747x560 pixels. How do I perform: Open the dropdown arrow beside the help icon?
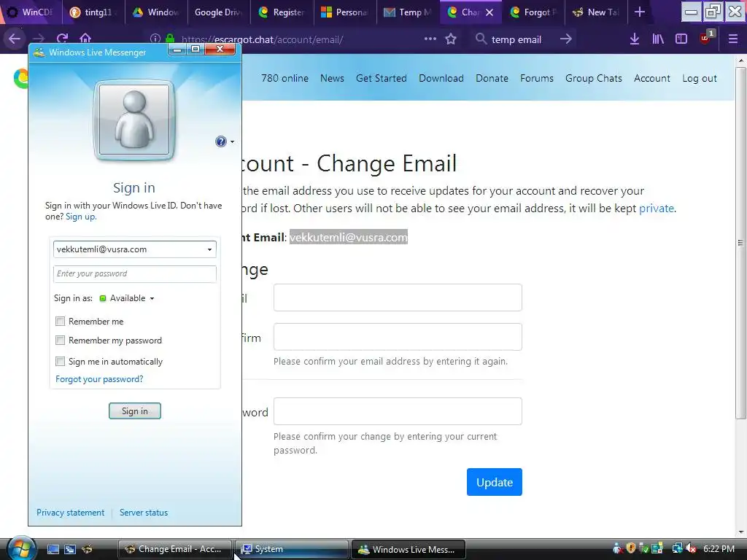coord(232,142)
